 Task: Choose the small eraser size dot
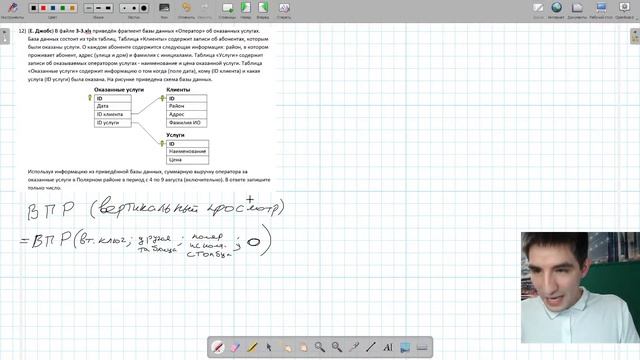124,8
